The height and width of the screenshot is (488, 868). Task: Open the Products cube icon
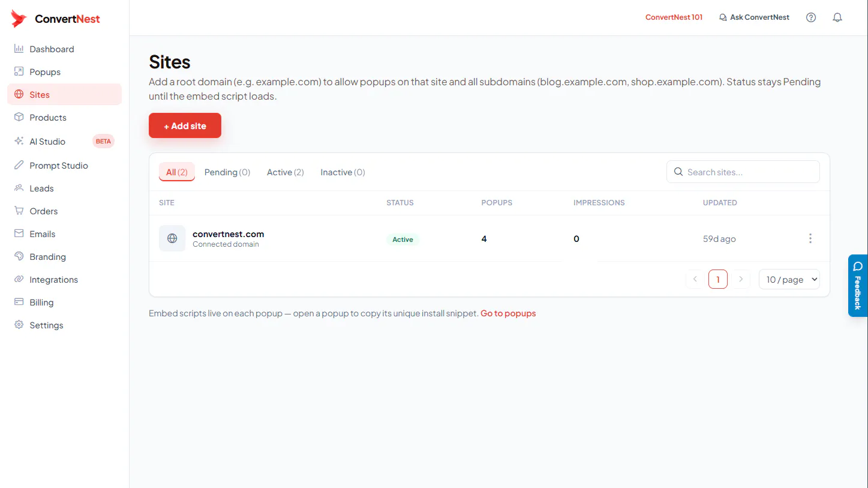(x=19, y=117)
